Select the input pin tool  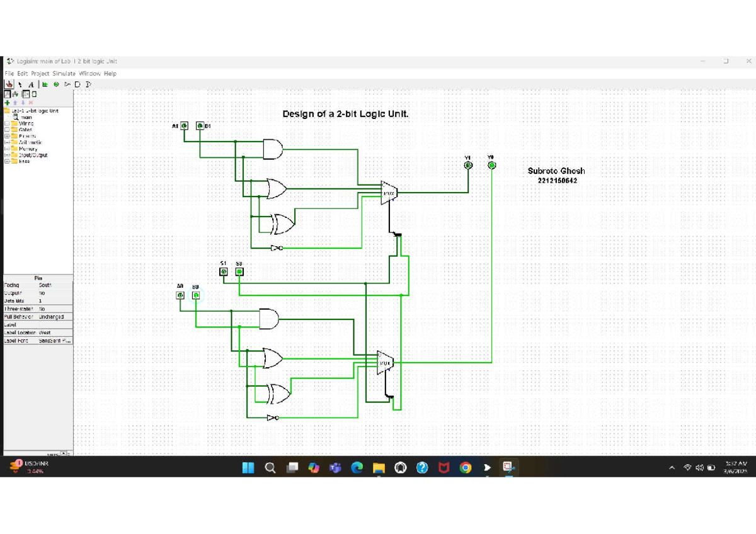(x=45, y=84)
